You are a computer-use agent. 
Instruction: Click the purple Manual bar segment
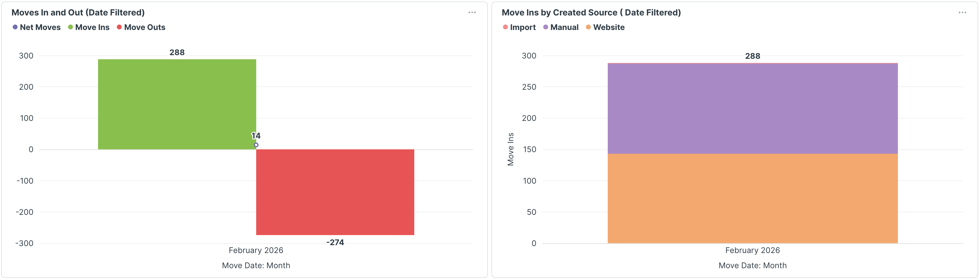752,108
